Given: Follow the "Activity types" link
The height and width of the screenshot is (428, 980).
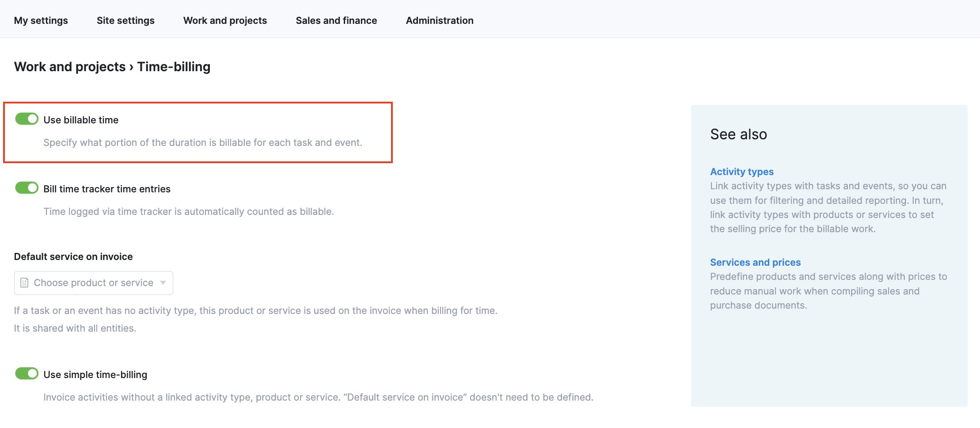Looking at the screenshot, I should coord(742,172).
